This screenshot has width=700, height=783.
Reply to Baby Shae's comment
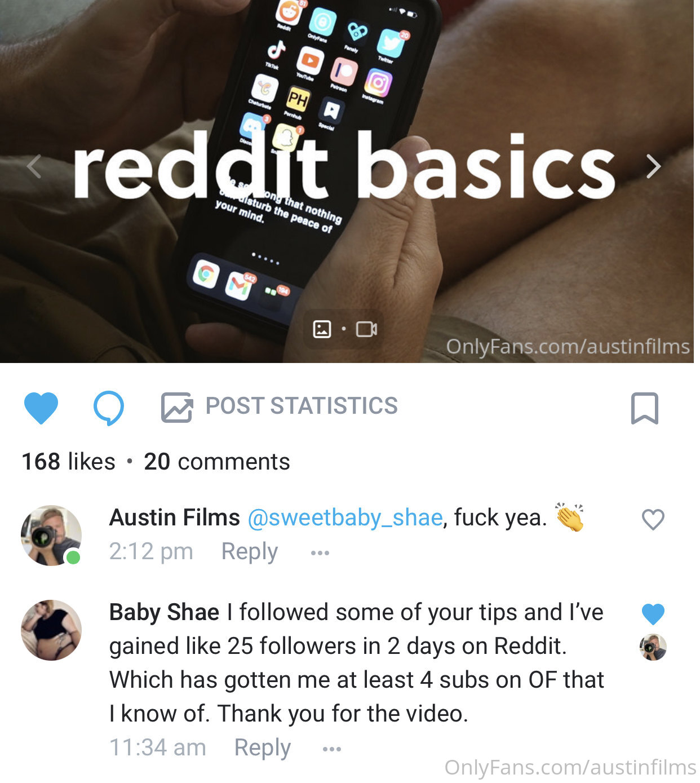(x=263, y=747)
